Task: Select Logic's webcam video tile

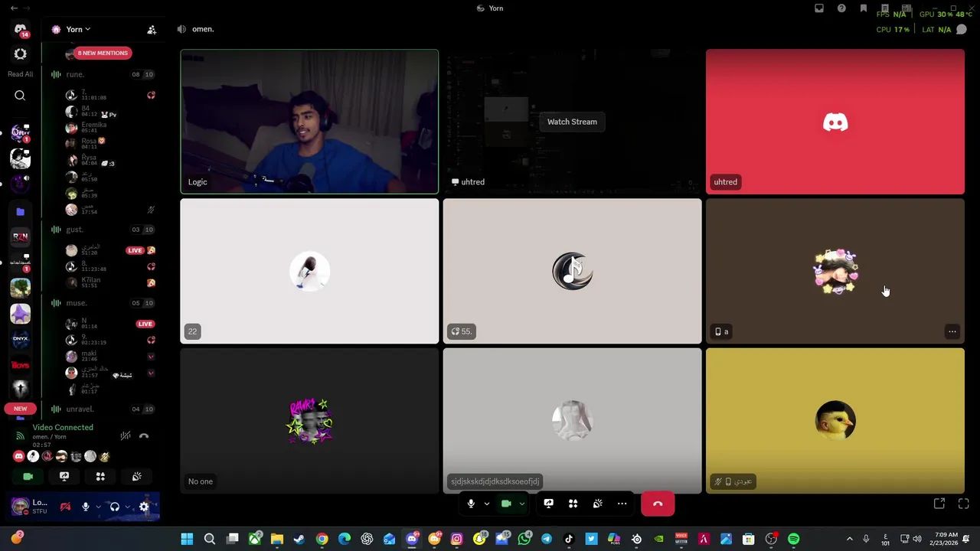Action: (x=309, y=122)
